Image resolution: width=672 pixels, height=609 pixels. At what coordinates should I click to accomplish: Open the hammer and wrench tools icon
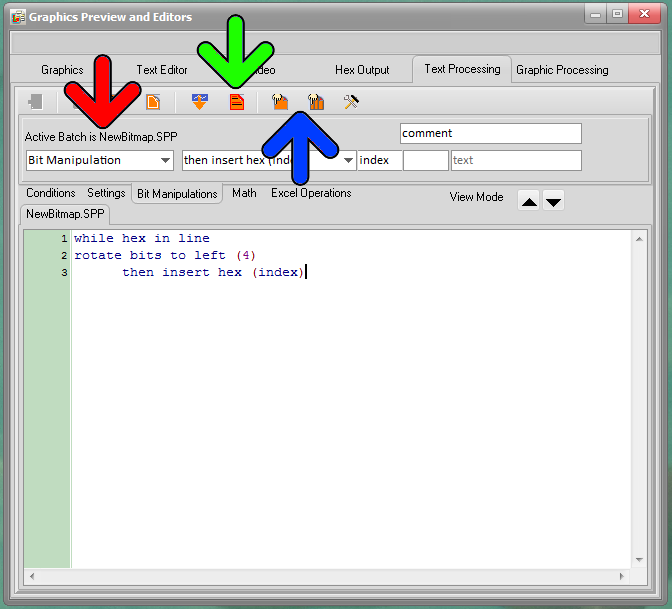pyautogui.click(x=351, y=102)
